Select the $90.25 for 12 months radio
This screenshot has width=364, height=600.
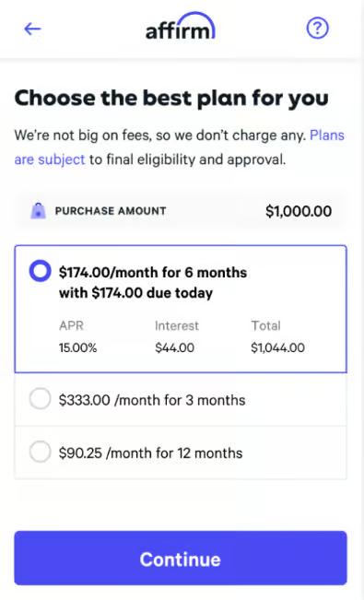[x=41, y=452]
